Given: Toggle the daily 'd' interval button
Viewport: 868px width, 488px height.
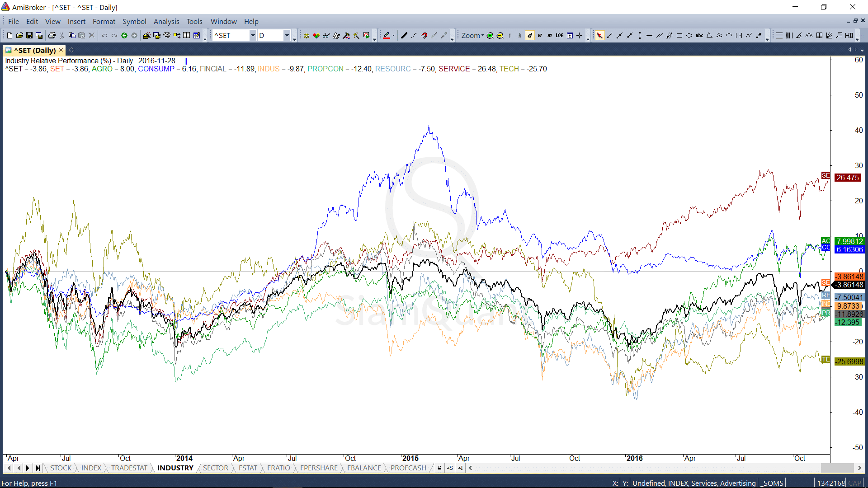Looking at the screenshot, I should (529, 35).
